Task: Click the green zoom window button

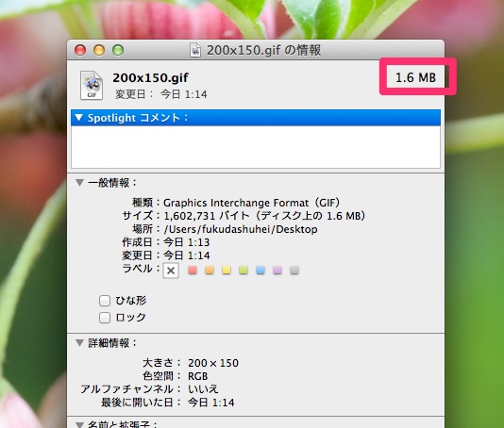Action: pos(118,50)
